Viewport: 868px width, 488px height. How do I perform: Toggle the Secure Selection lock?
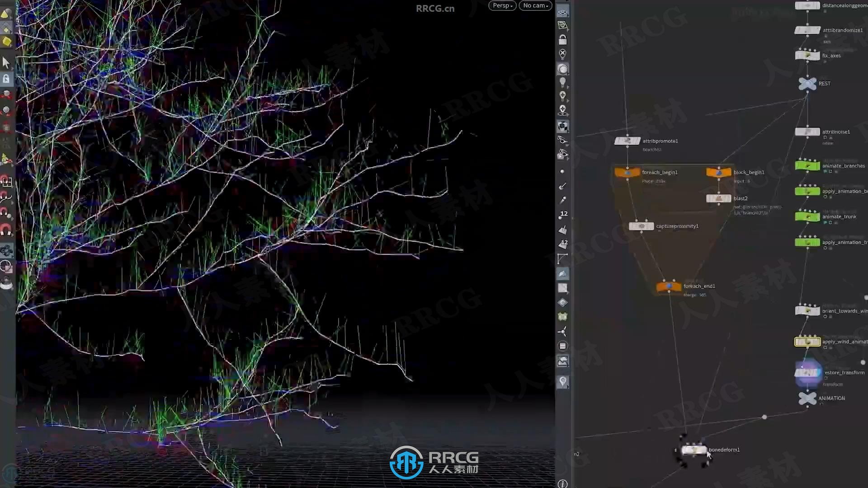6,79
